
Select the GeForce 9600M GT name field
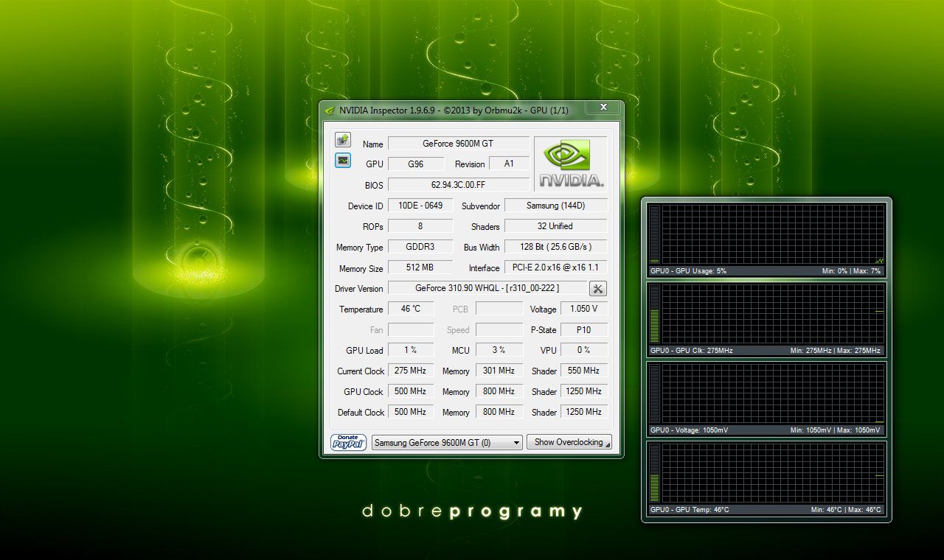[x=459, y=144]
